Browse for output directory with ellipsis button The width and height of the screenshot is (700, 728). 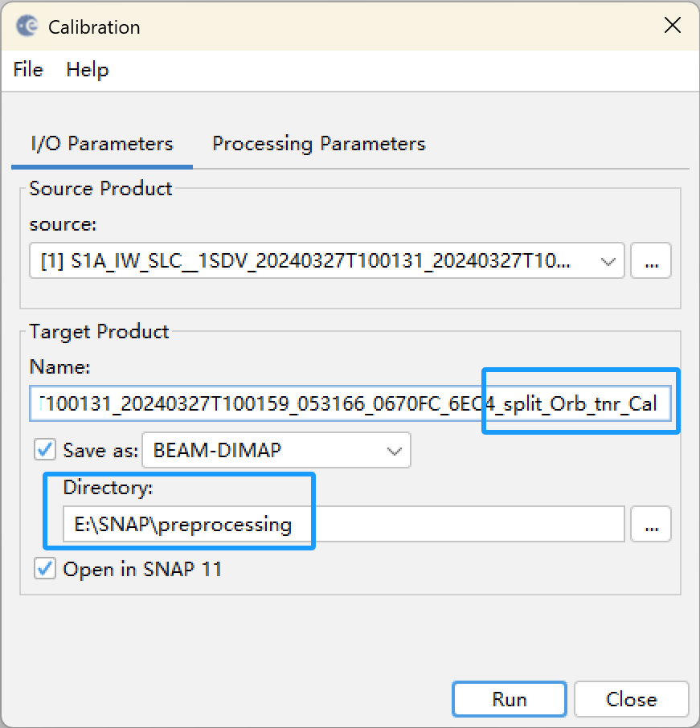651,524
